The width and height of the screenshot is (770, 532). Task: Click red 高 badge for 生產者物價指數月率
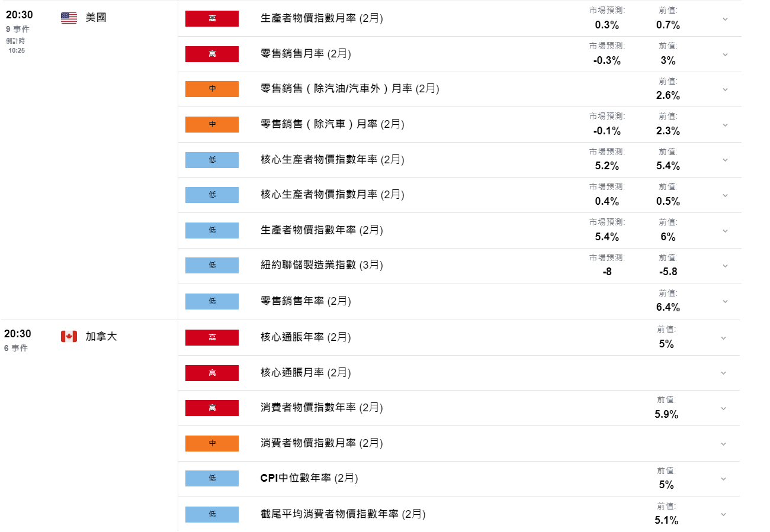(x=212, y=18)
